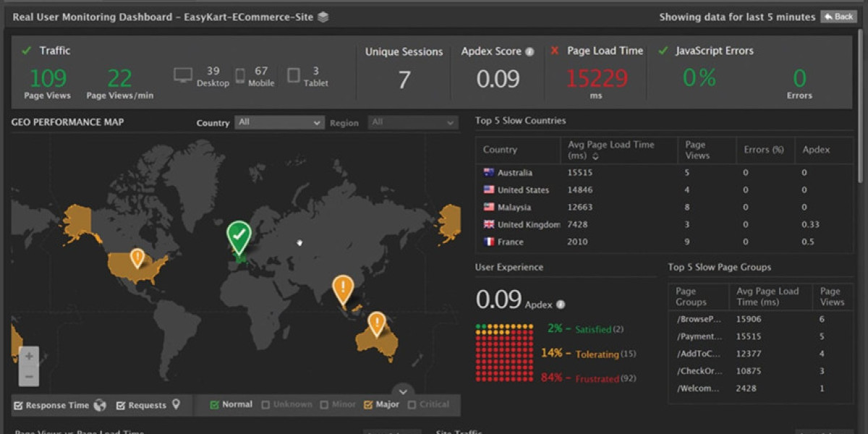Uncheck the Response Time checkbox
Screen dimensions: 868x434
point(19,406)
